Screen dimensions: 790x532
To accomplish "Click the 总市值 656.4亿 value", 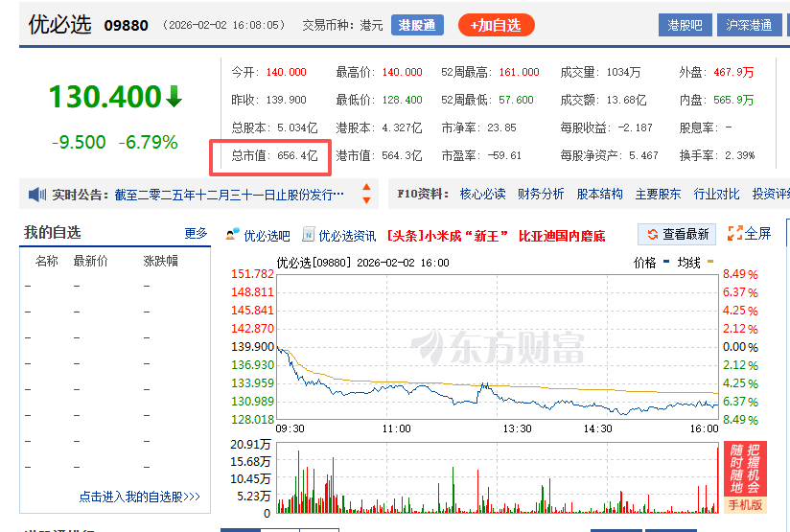I will tap(297, 155).
